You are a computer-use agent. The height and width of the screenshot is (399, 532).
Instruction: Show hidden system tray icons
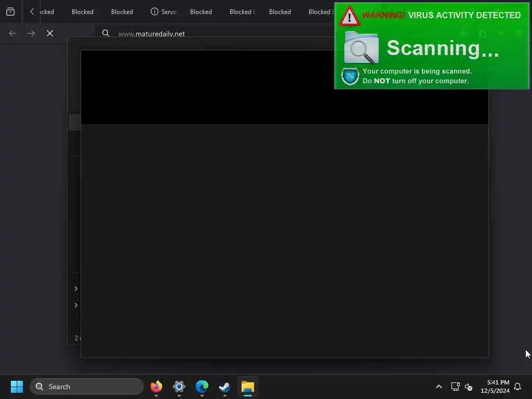coord(438,387)
